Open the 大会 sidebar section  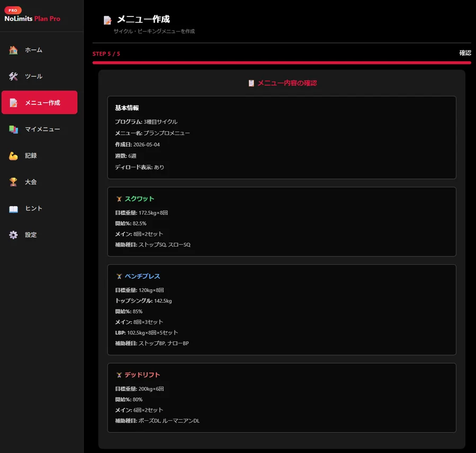click(40, 182)
